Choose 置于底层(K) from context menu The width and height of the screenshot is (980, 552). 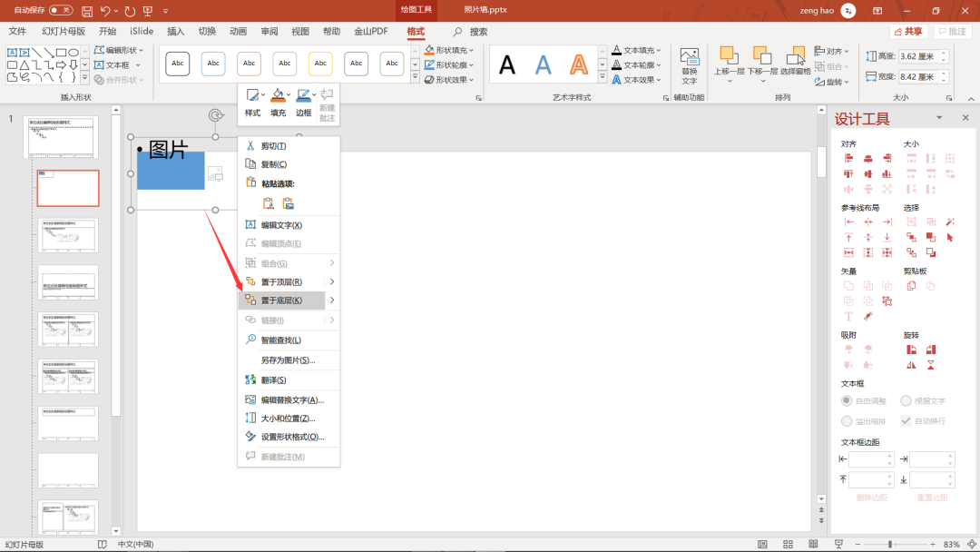coord(282,301)
